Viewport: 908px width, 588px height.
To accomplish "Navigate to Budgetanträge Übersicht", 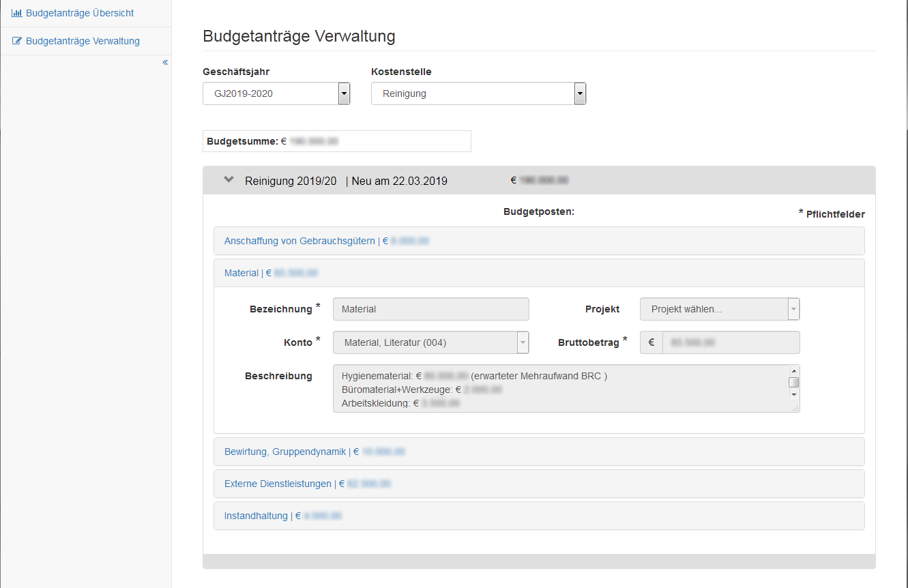I will tap(78, 12).
